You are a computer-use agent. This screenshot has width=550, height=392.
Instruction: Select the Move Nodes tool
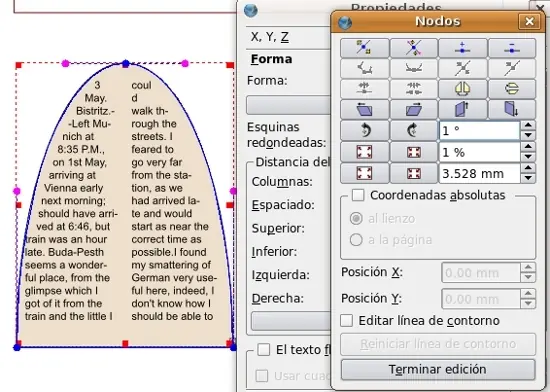click(x=364, y=48)
